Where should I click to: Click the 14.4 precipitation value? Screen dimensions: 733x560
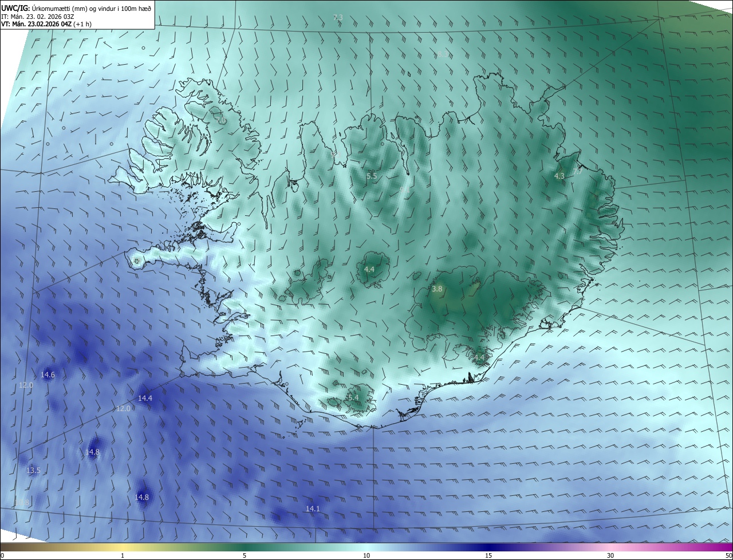[145, 398]
